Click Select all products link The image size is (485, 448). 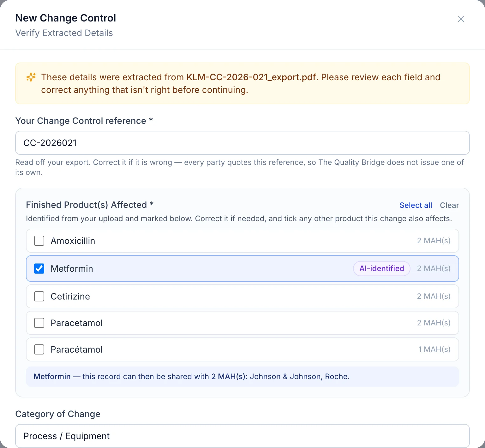pos(416,205)
